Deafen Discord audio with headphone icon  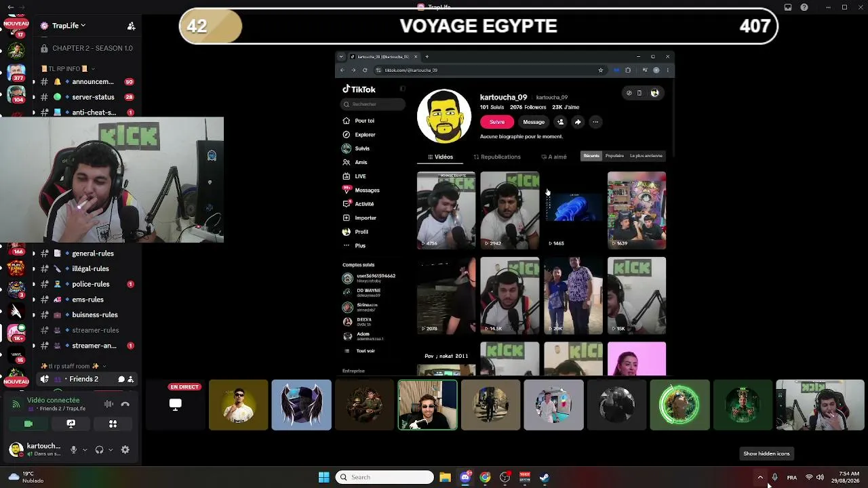[x=100, y=449]
